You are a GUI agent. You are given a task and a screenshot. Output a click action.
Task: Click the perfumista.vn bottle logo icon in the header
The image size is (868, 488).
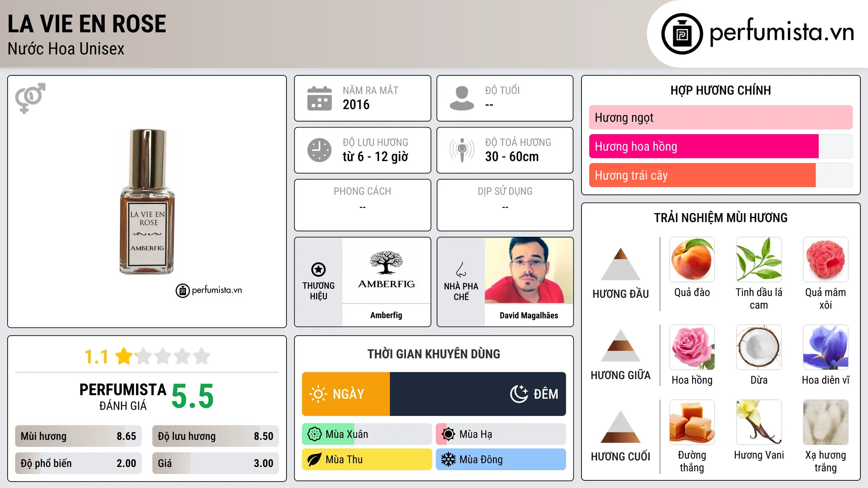[x=682, y=33]
